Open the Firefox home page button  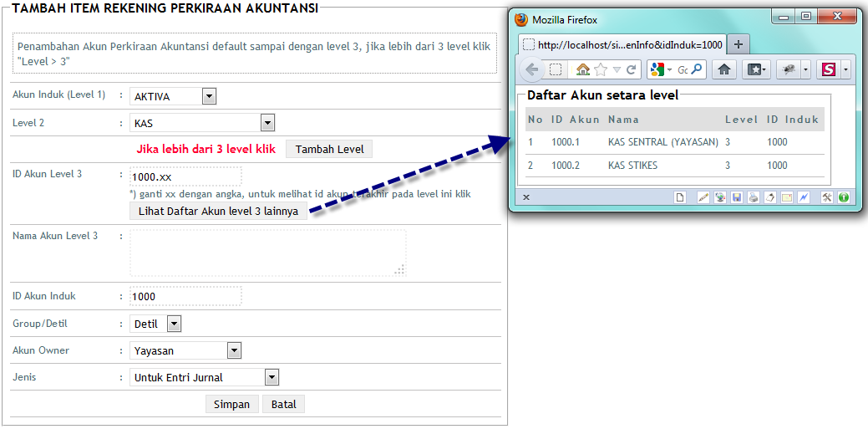(724, 69)
